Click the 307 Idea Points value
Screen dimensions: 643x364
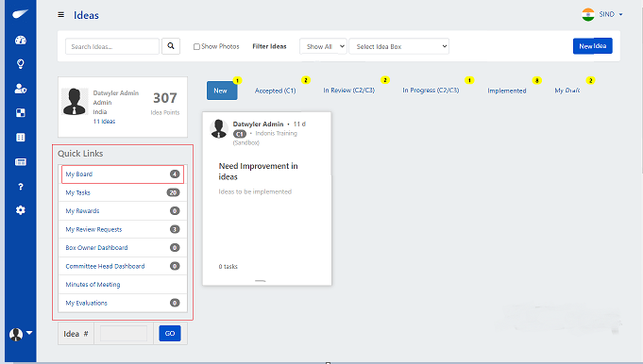click(165, 98)
